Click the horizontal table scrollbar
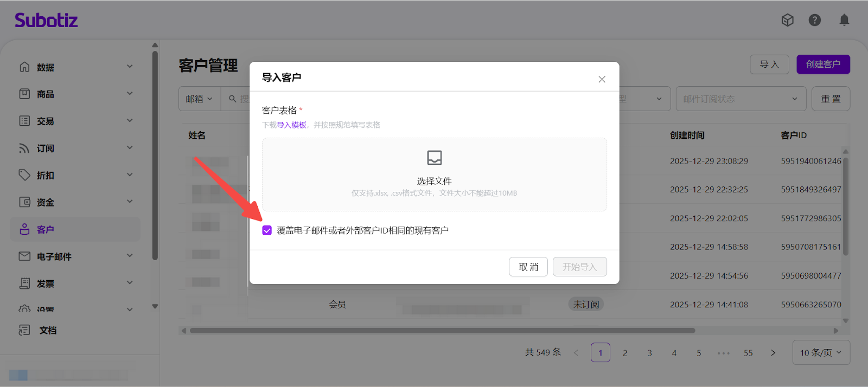868x387 pixels. (x=442, y=331)
